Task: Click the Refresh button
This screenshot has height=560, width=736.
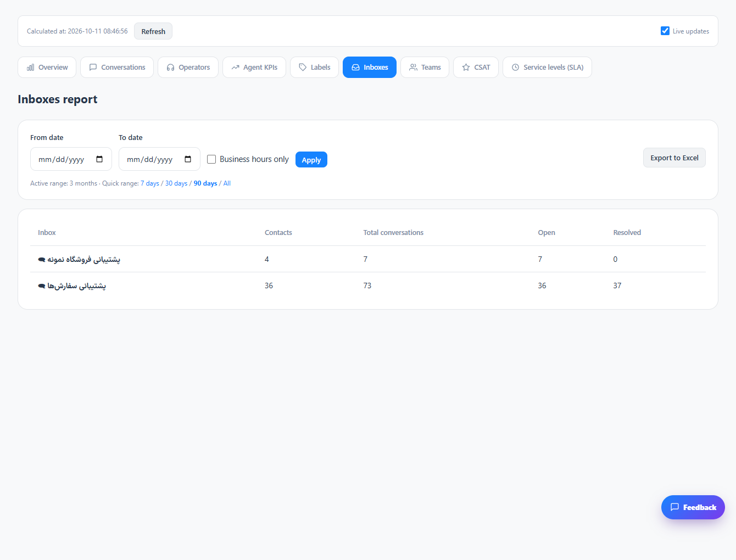Action: coord(153,31)
